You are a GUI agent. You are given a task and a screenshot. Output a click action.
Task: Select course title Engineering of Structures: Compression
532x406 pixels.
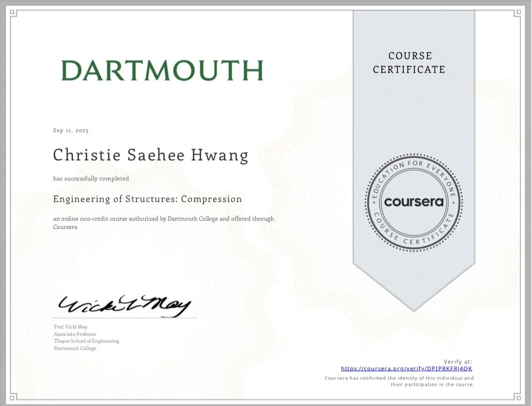(147, 199)
